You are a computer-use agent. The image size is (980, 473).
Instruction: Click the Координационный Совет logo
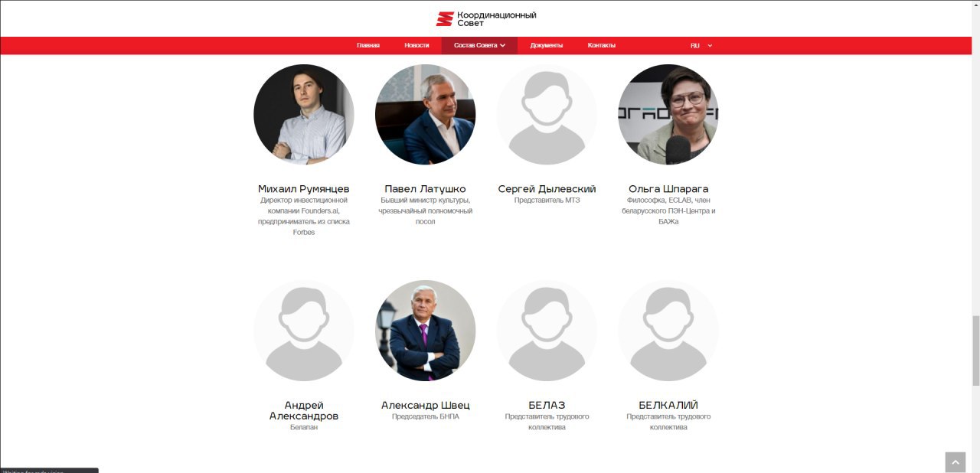click(x=486, y=18)
